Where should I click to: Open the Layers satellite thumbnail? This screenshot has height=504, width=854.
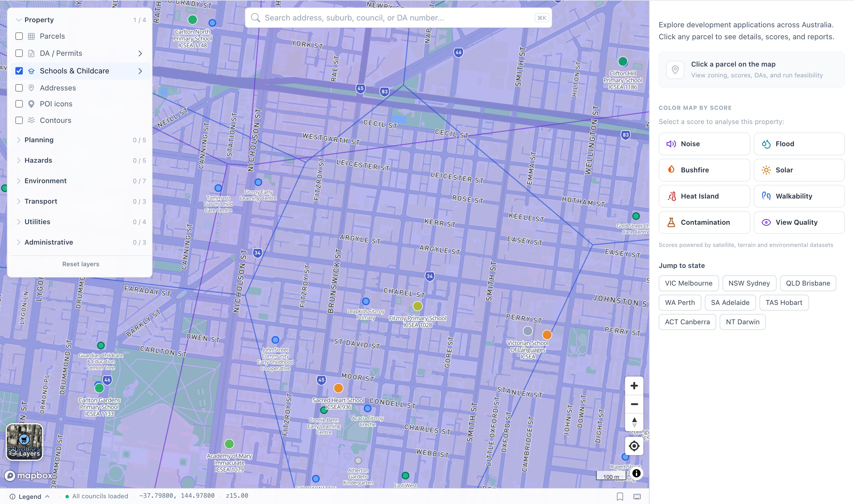tap(24, 442)
